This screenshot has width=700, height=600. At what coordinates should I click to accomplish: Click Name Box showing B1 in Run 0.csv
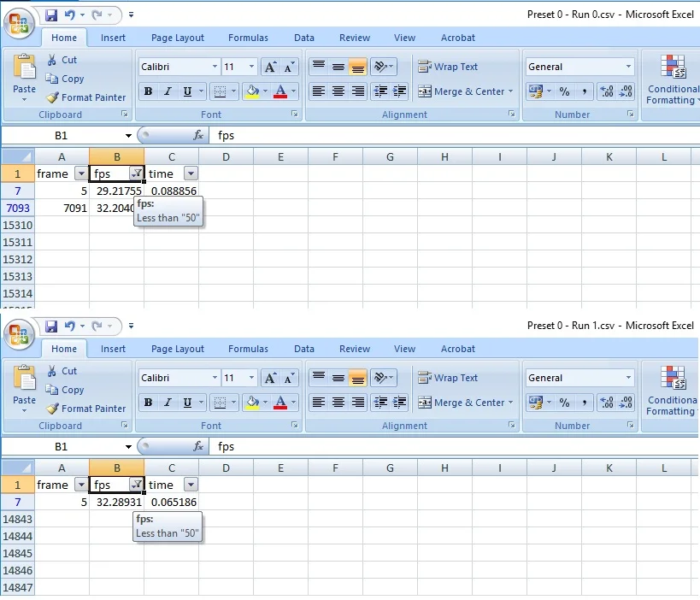[x=62, y=135]
